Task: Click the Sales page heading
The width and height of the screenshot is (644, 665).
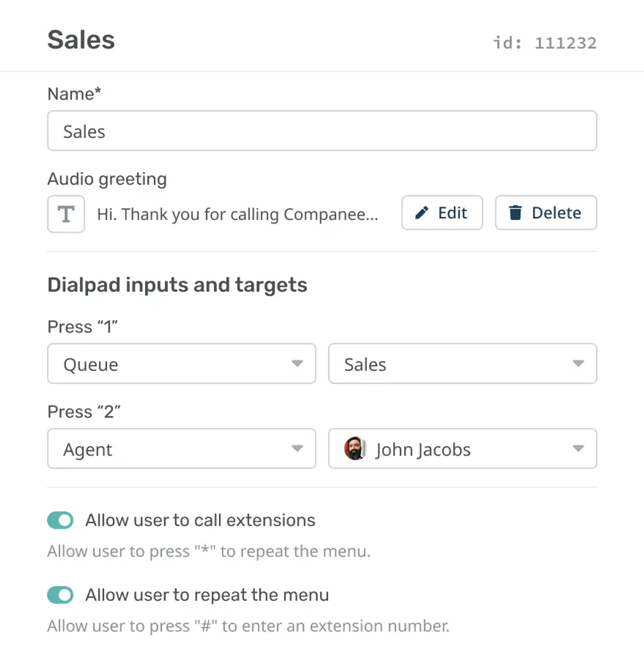Action: 81,40
